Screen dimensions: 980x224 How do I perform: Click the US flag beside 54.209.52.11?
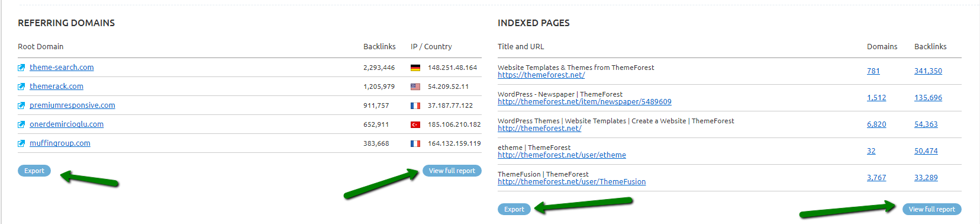[415, 87]
